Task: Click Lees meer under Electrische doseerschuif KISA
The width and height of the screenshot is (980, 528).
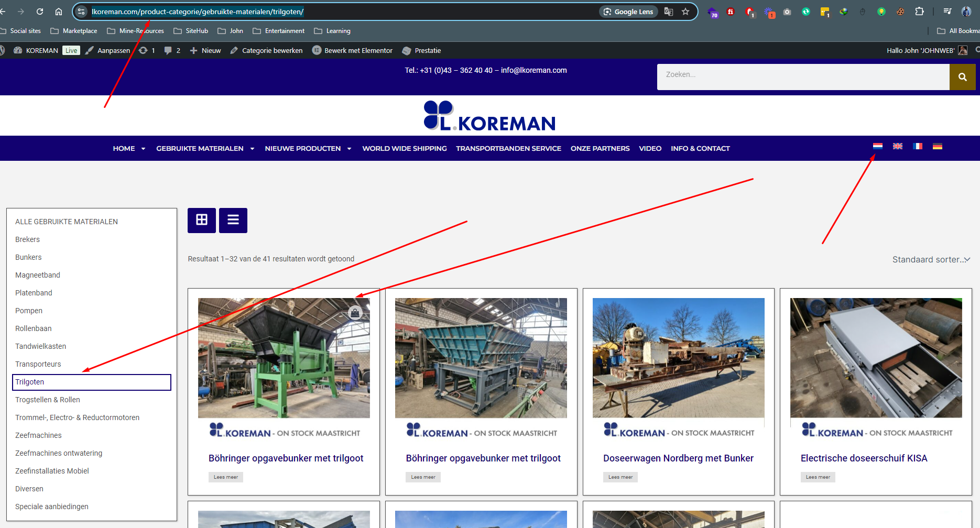Action: [x=818, y=477]
